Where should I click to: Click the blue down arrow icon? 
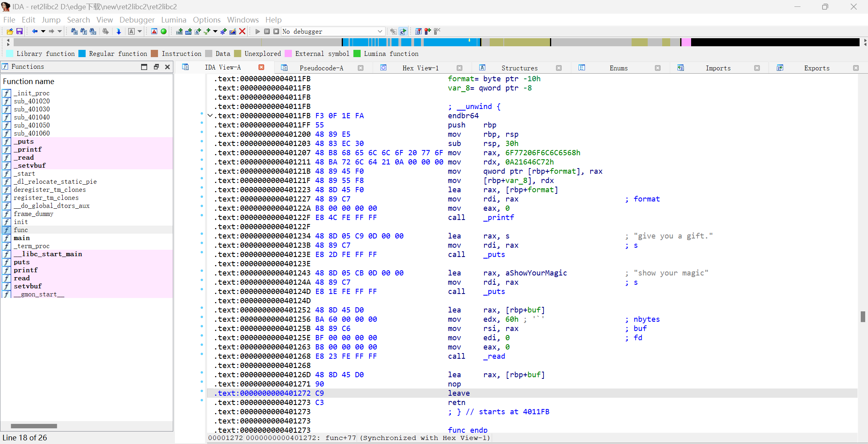(x=119, y=31)
